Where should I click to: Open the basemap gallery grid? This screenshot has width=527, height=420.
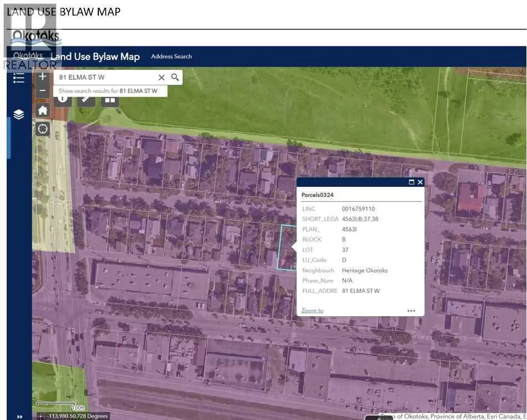point(110,100)
